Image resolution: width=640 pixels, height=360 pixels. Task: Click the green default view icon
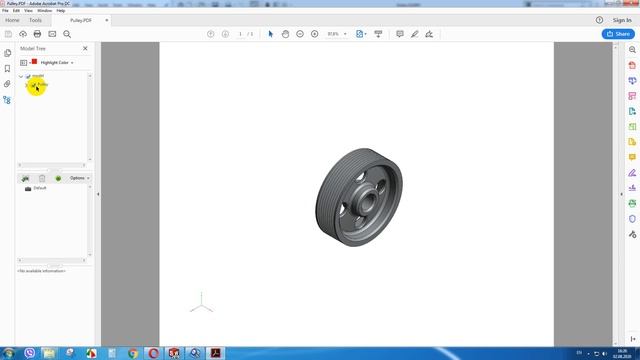[x=58, y=178]
